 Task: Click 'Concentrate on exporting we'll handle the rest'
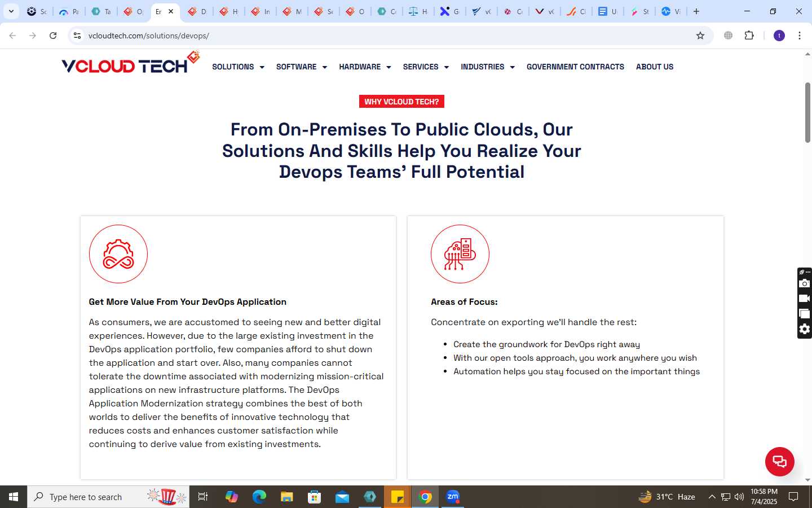pyautogui.click(x=533, y=322)
